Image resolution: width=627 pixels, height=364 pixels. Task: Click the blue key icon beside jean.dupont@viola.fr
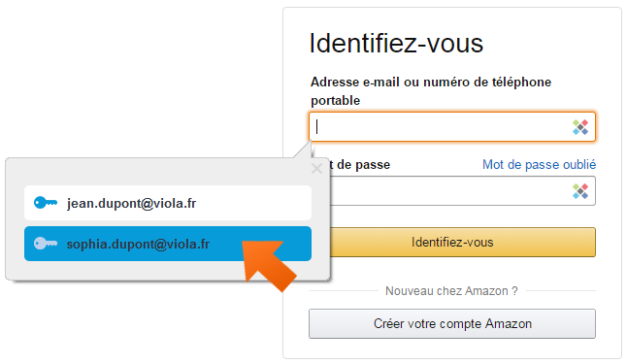pos(46,203)
